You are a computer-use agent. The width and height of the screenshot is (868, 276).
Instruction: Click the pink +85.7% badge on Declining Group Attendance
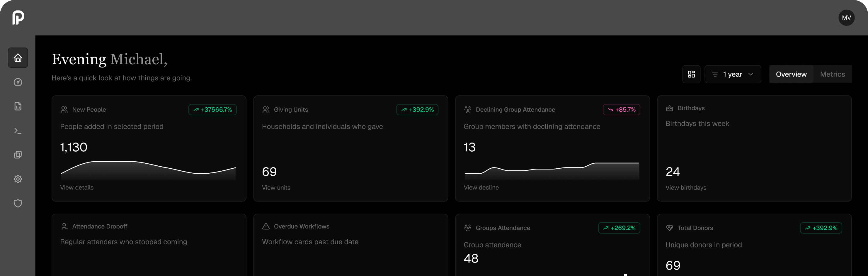tap(622, 109)
